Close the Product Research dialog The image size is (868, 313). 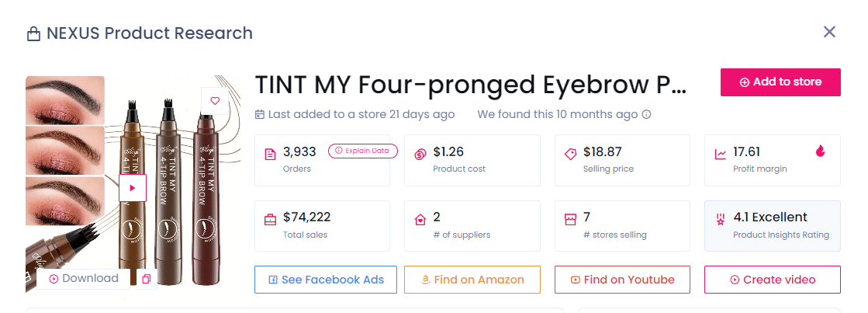[x=829, y=32]
